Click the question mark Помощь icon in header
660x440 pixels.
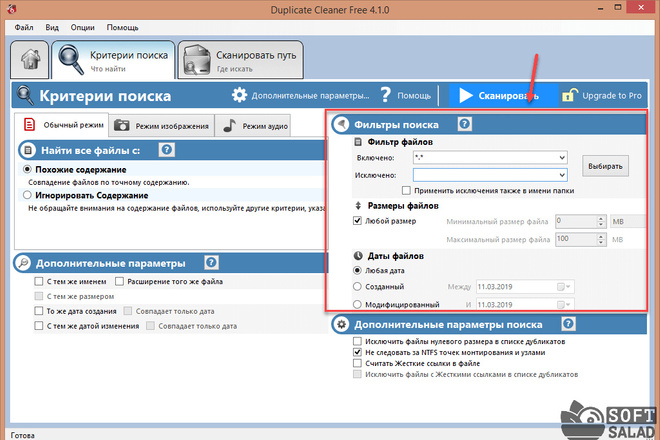coord(385,95)
